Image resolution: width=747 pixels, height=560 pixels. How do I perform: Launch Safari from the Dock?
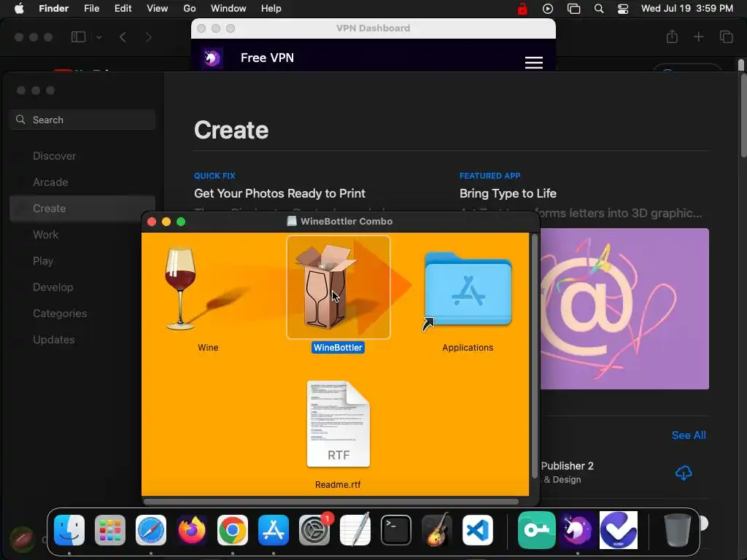click(151, 530)
